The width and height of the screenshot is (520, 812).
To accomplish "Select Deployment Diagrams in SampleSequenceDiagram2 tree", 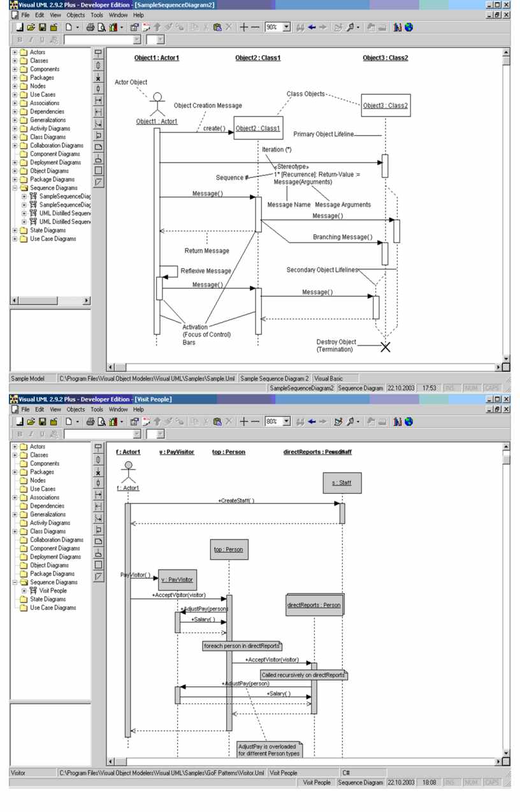I will pyautogui.click(x=55, y=162).
